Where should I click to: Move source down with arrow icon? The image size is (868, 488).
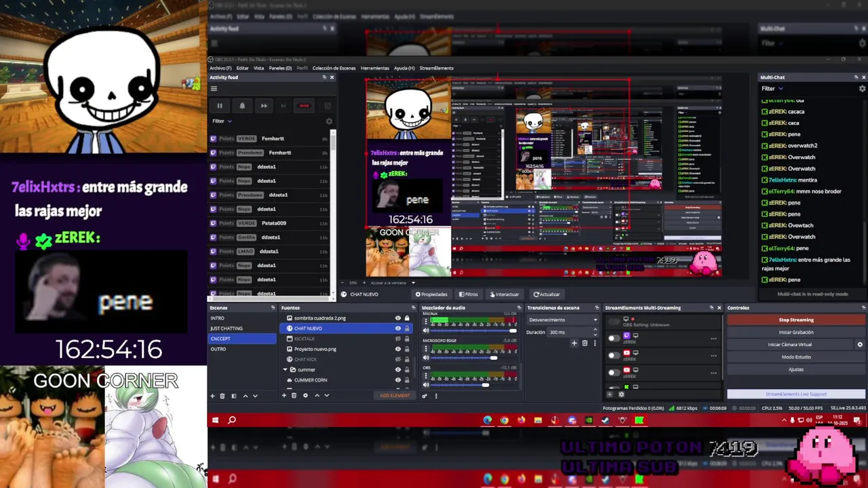[x=327, y=396]
